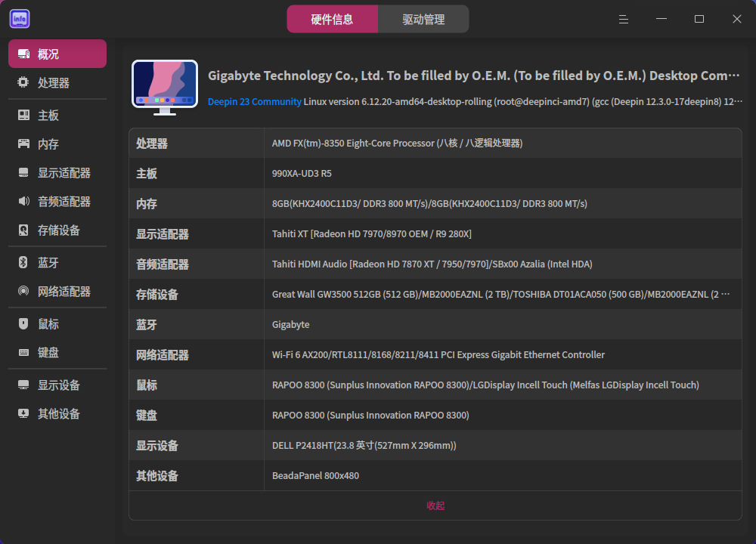The height and width of the screenshot is (544, 756).
Task: Click the 鼠标 mouse icon in the sidebar
Action: (x=23, y=323)
